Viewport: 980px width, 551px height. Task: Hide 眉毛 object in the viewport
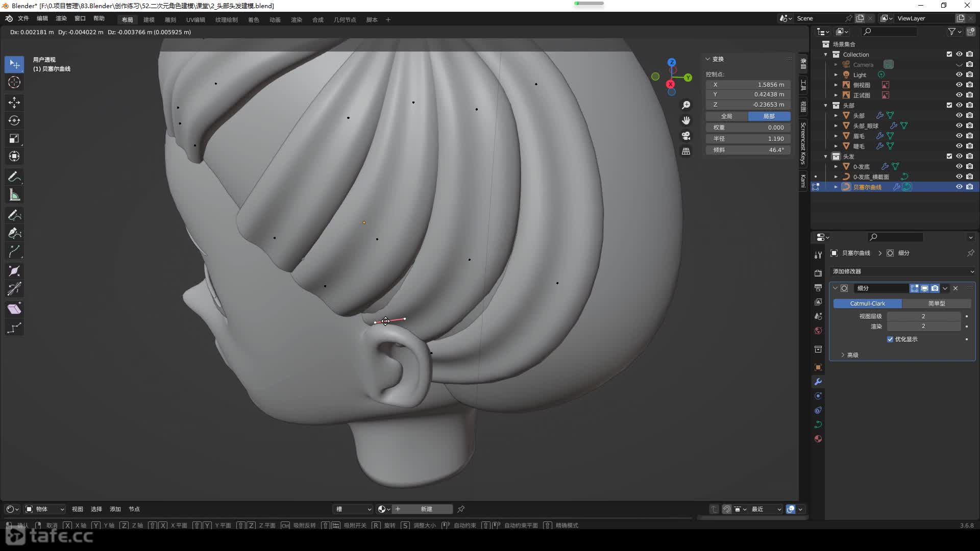coord(959,136)
